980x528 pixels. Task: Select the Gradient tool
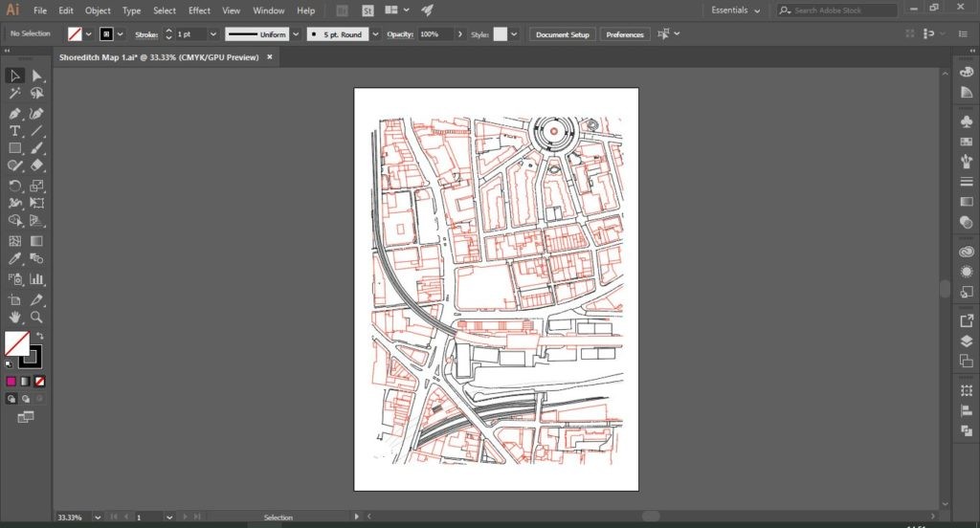click(x=37, y=241)
